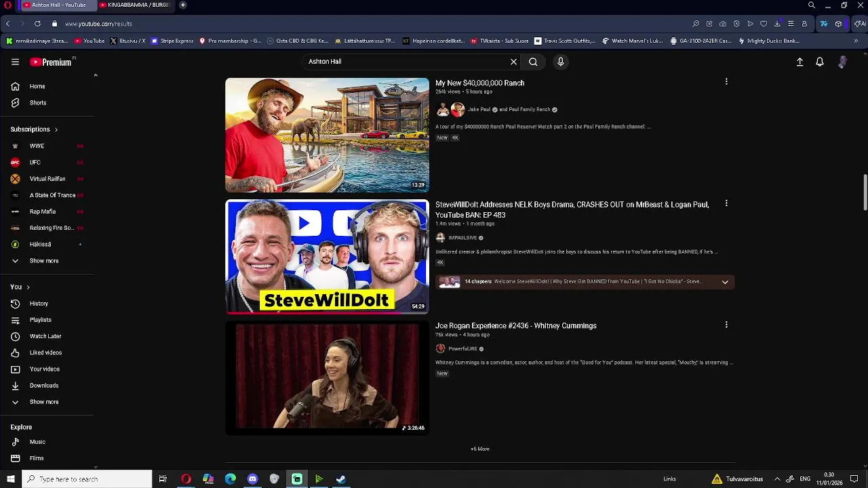This screenshot has height=488, width=868.
Task: Click the YouTube Premium logo
Action: click(52, 62)
